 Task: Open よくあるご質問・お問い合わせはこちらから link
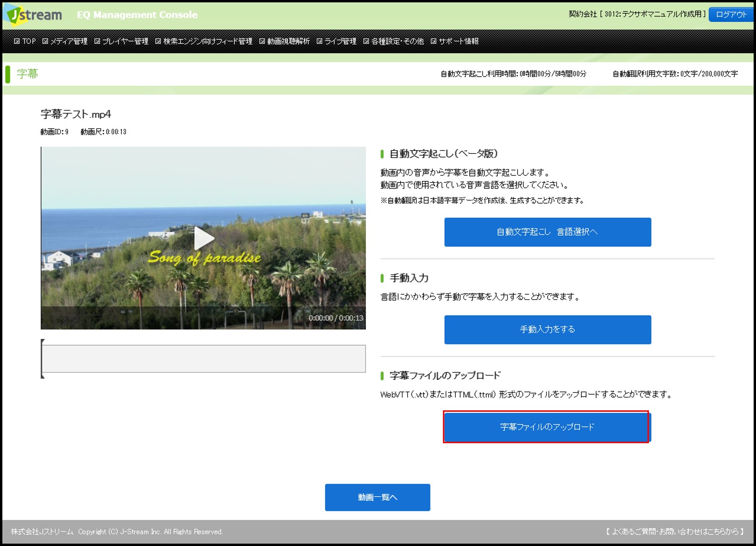tap(675, 532)
